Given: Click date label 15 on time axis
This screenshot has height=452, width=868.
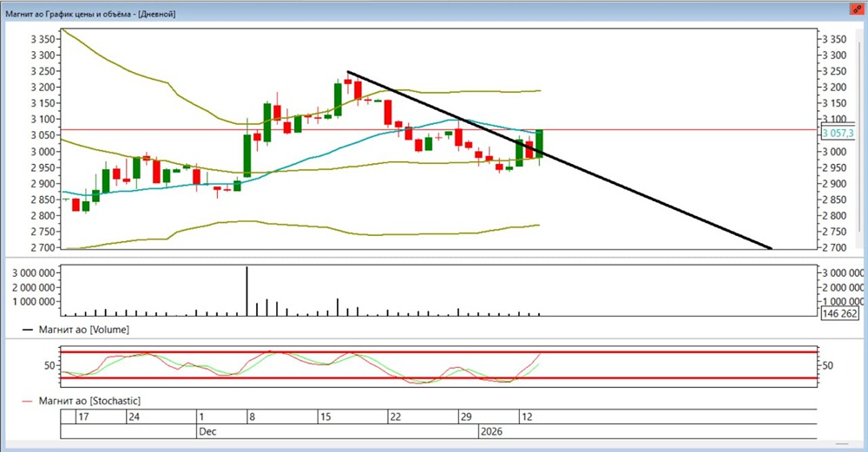Looking at the screenshot, I should [x=325, y=416].
